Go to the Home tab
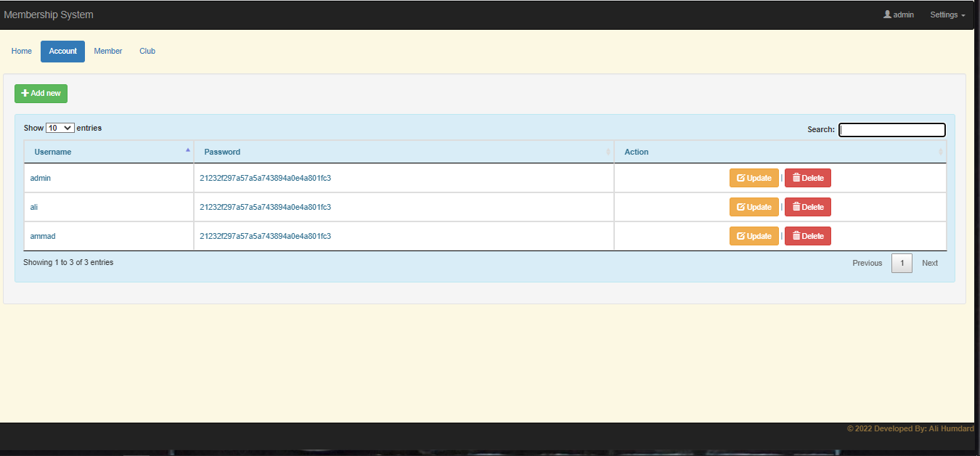Screen dimensions: 980x456 coord(22,52)
